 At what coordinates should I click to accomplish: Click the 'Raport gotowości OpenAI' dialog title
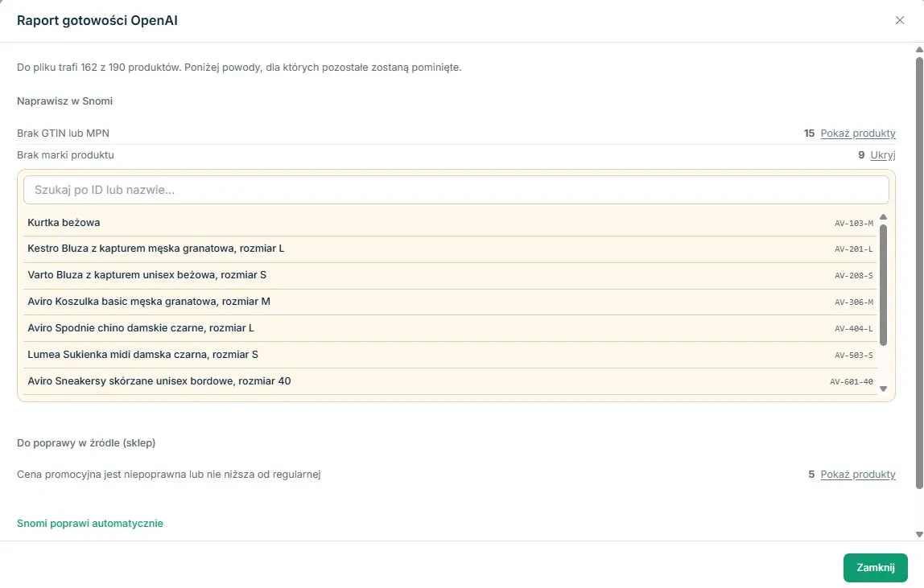click(97, 21)
